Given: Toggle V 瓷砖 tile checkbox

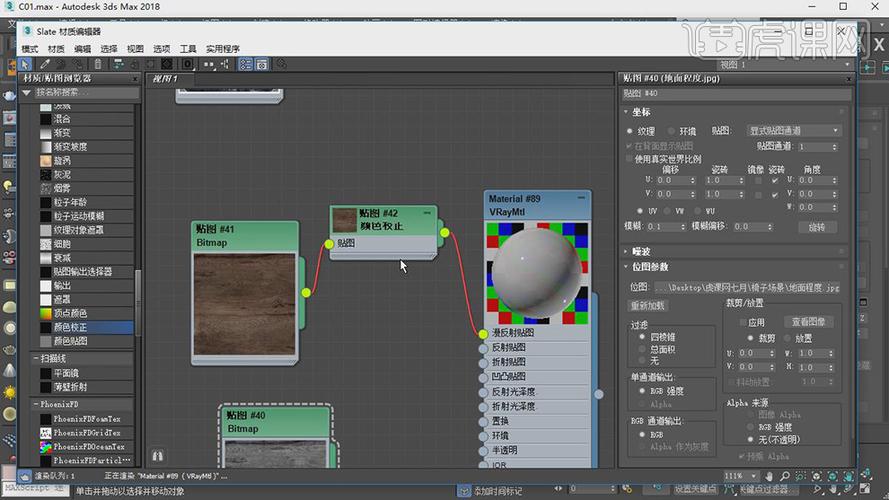Looking at the screenshot, I should tap(775, 194).
